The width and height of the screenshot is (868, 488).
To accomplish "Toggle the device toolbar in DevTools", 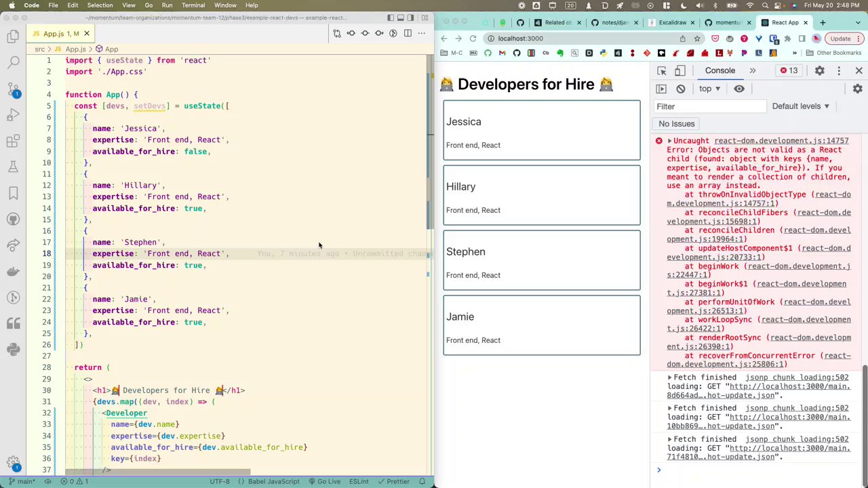I will pyautogui.click(x=679, y=70).
